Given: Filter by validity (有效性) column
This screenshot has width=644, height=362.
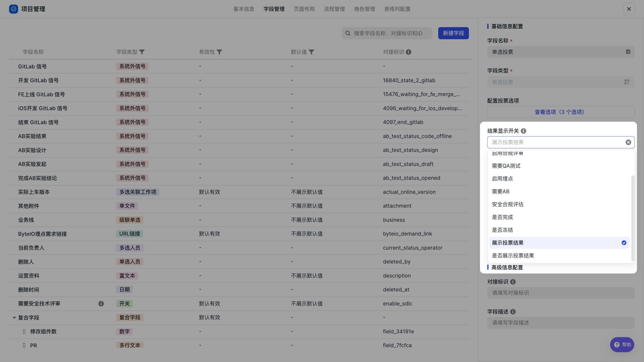Looking at the screenshot, I should (x=219, y=52).
